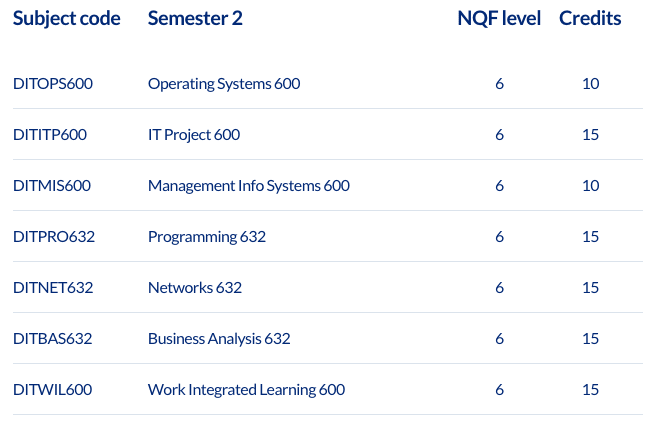The height and width of the screenshot is (422, 651).
Task: Click NQF level value for Work Integrated Learning
Action: [x=499, y=390]
